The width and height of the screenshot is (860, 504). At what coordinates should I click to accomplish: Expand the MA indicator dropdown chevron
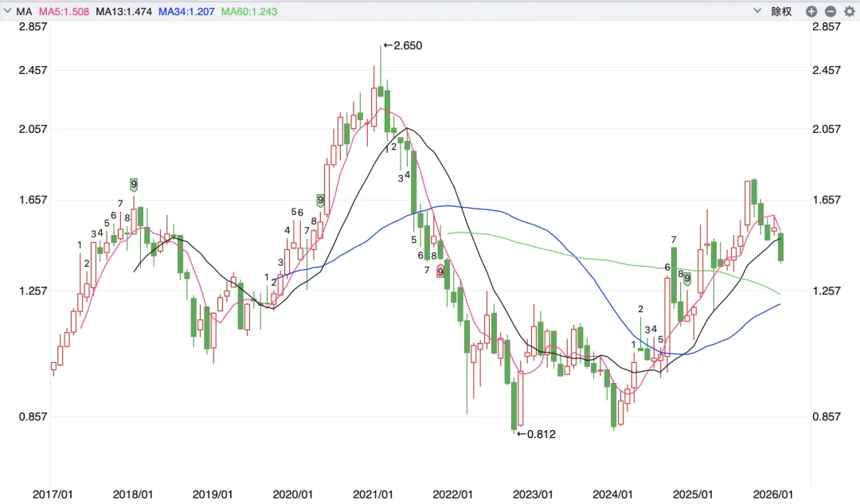tap(8, 11)
